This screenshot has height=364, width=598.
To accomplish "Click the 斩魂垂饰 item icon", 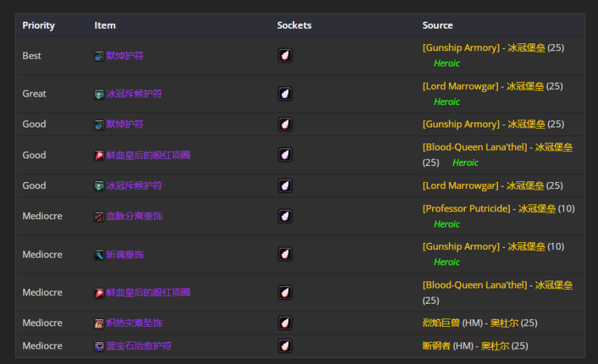I will [99, 255].
